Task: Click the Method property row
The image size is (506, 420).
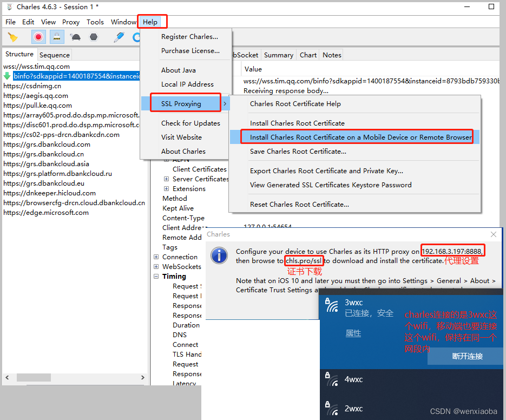Action: click(175, 199)
